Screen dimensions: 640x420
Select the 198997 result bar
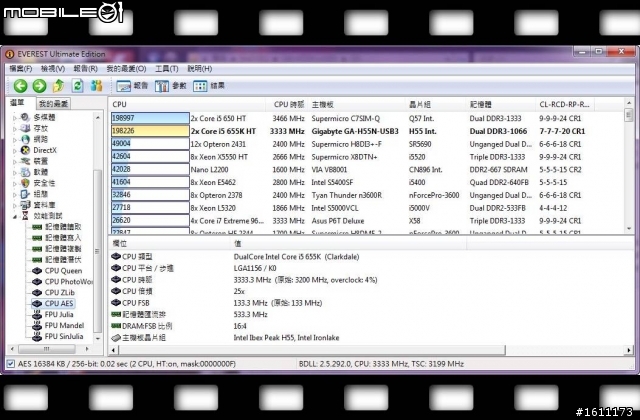click(150, 118)
